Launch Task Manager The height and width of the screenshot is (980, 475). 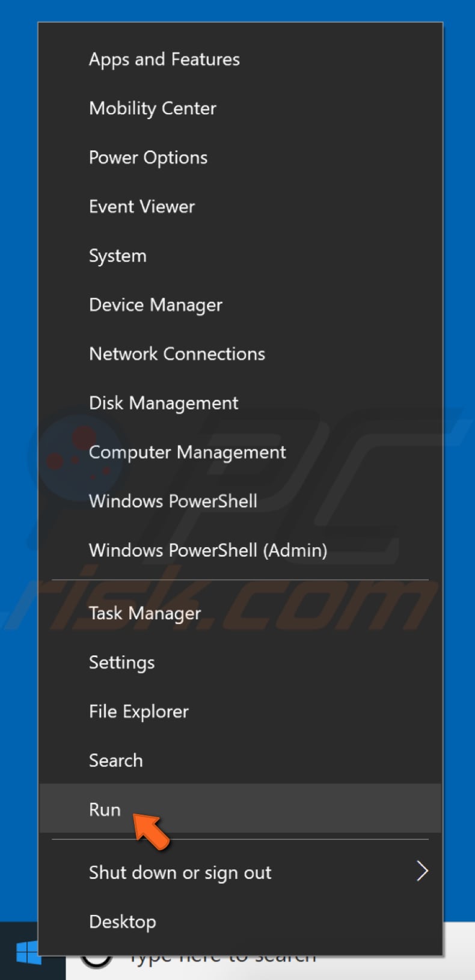144,613
